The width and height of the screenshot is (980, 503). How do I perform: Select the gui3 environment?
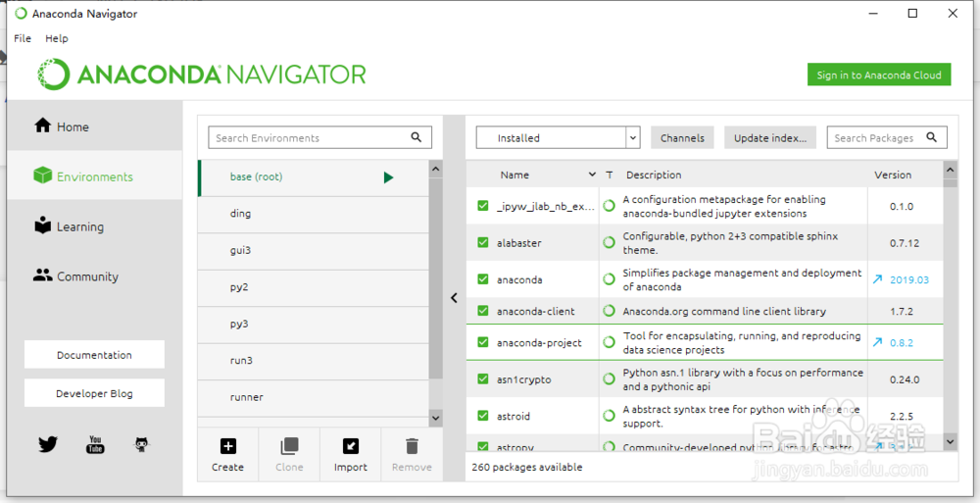[x=314, y=251]
